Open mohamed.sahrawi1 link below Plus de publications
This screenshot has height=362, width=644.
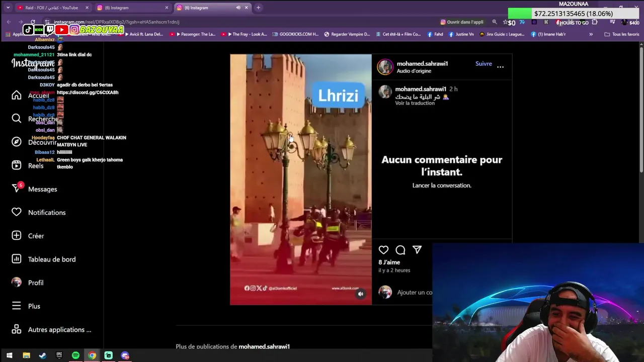(264, 346)
